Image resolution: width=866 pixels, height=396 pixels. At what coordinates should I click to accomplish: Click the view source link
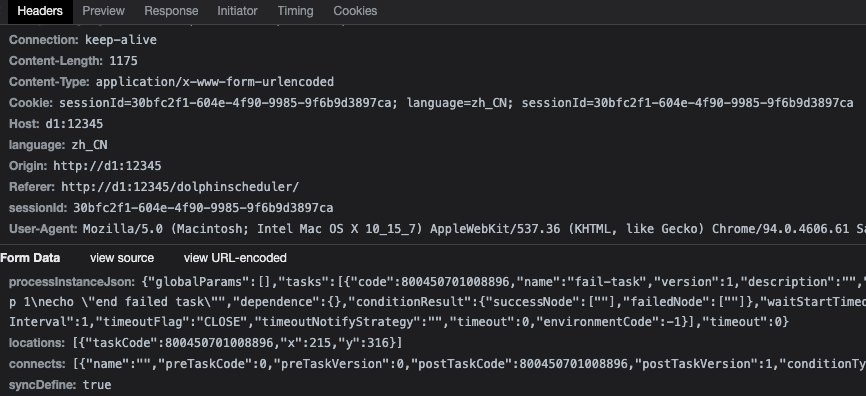[122, 258]
